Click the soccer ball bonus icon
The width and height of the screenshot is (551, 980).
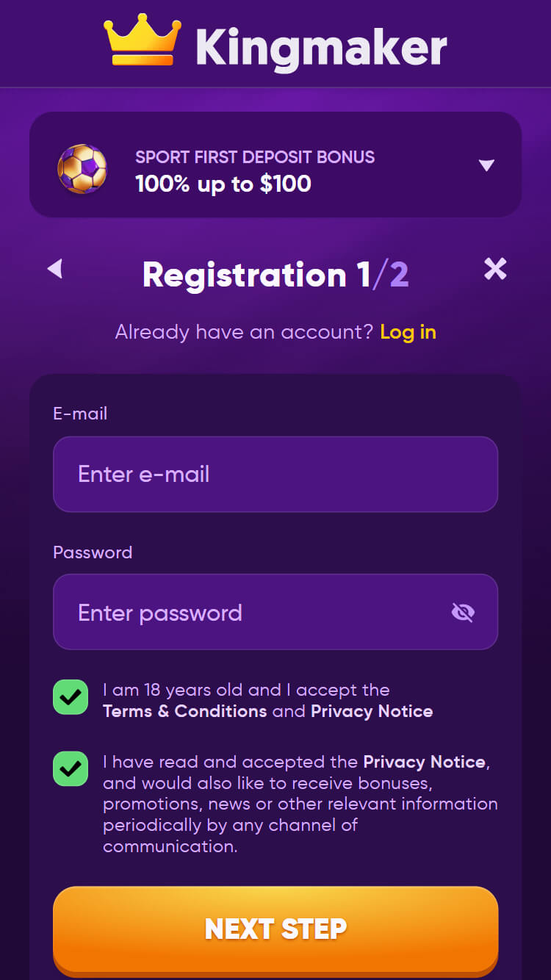pyautogui.click(x=82, y=169)
